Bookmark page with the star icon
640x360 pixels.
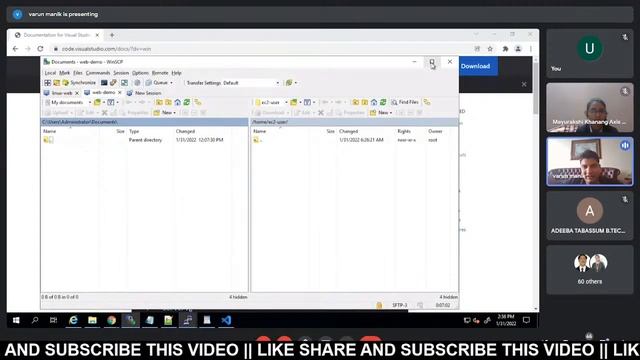pyautogui.click(x=490, y=49)
